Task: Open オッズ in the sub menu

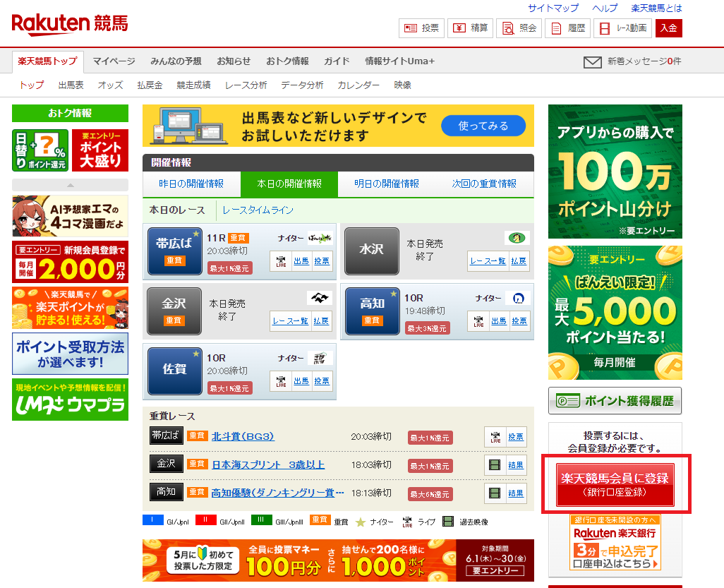Action: (110, 85)
